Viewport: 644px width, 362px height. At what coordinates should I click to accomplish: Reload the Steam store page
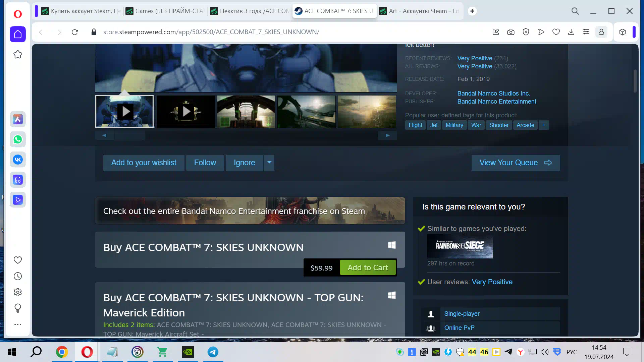[x=75, y=32]
